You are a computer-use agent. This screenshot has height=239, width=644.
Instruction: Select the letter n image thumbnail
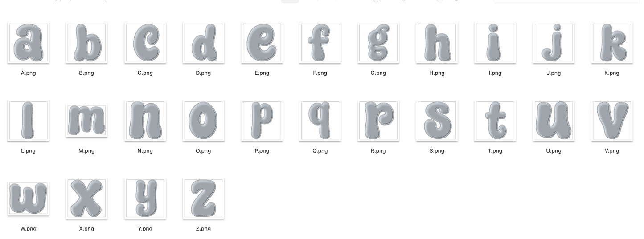tap(145, 121)
